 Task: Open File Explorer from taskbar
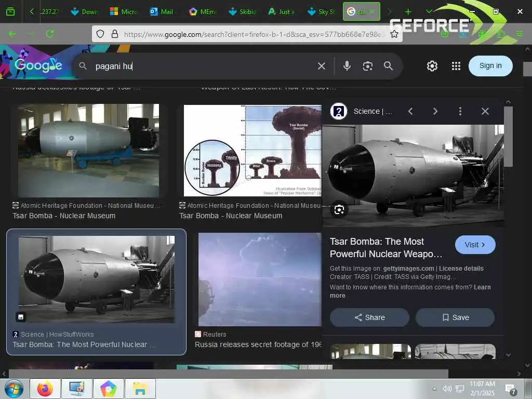(140, 389)
